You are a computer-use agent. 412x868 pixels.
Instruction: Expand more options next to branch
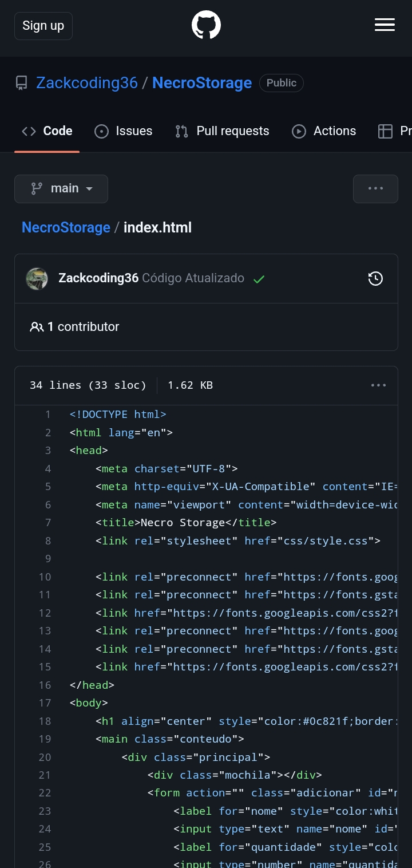click(375, 189)
